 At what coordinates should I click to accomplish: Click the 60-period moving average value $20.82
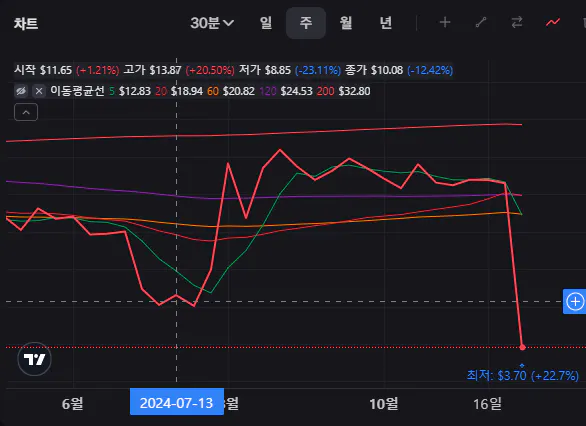coord(239,91)
